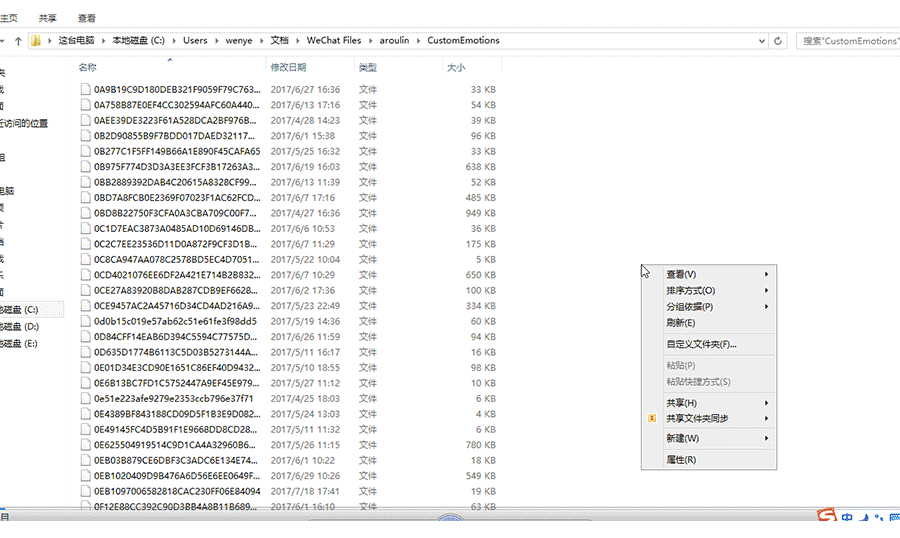Click file icon of 0C8CA947AA078C2578BD5EC4D7051
This screenshot has height=538, width=900.
pyautogui.click(x=86, y=260)
